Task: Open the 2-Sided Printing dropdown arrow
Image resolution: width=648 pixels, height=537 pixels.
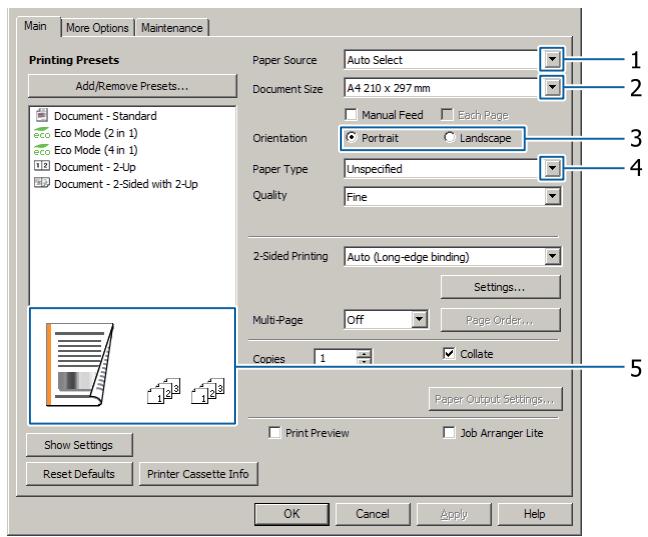Action: [x=552, y=256]
